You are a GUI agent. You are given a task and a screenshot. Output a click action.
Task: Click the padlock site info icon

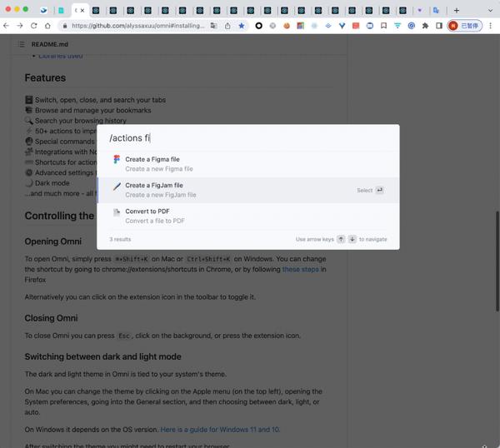tap(65, 26)
